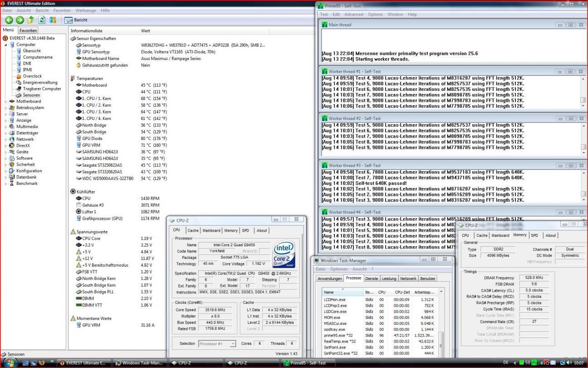Click the green Forward arrow in EVEREST toolbar
Viewport: 588px width, 368px height.
coord(20,20)
